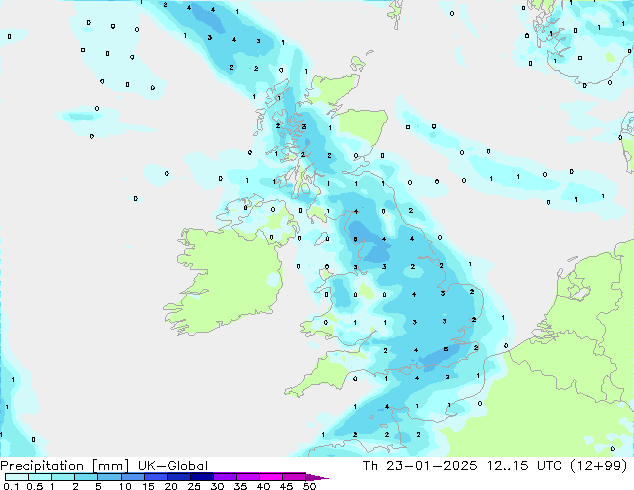Click the legend label '50'

(309, 486)
